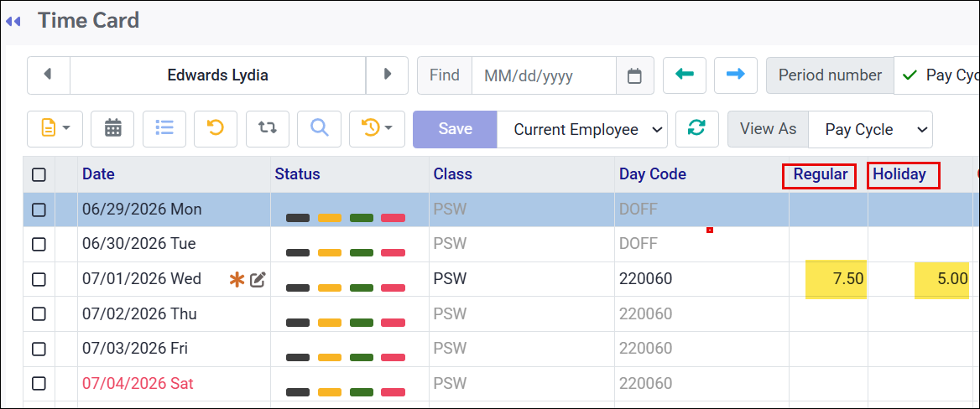Click teal left arrow previous period button
980x409 pixels.
[x=685, y=75]
